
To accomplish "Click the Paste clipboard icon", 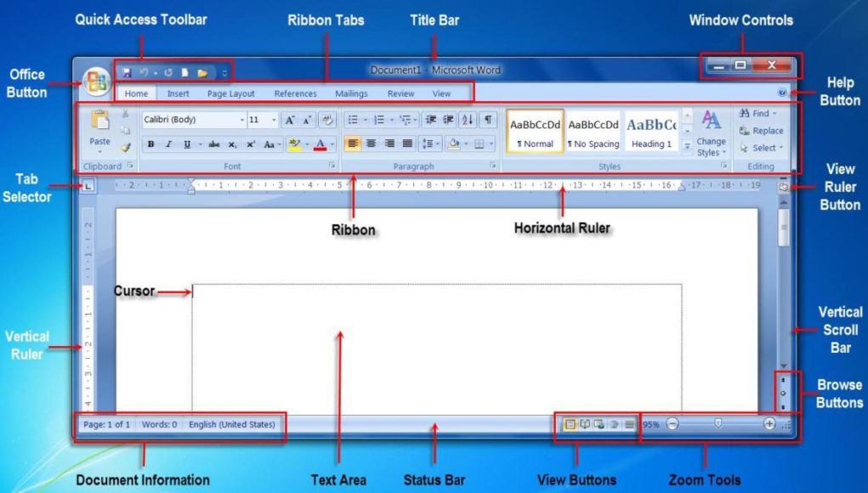I will coord(100,120).
